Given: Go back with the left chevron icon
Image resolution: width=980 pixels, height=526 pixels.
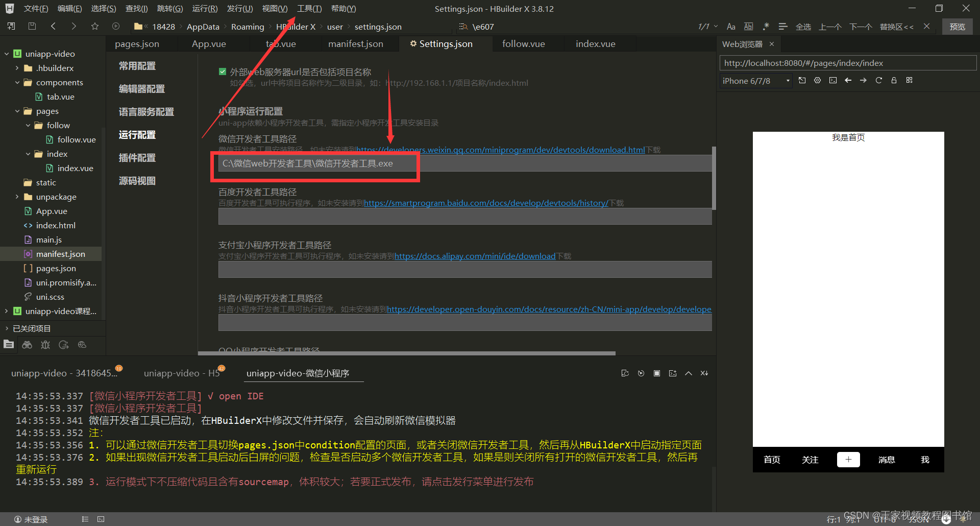Looking at the screenshot, I should point(53,26).
